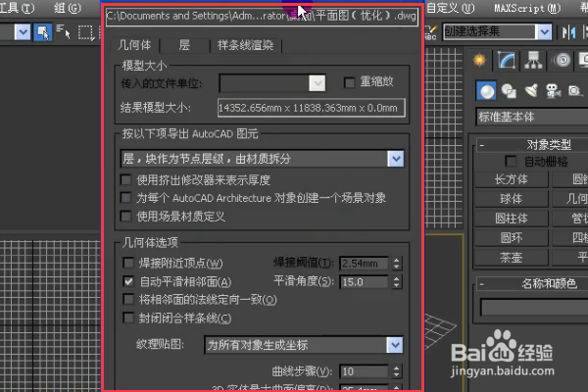Image resolution: width=588 pixels, height=392 pixels.
Task: Select the Geometry category sphere icon
Action: [486, 91]
